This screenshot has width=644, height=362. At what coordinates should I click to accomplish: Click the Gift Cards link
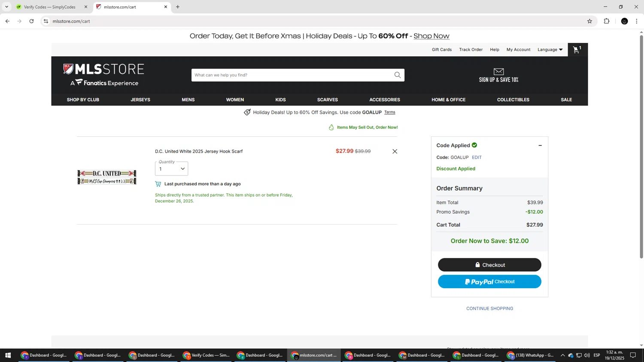(x=441, y=50)
